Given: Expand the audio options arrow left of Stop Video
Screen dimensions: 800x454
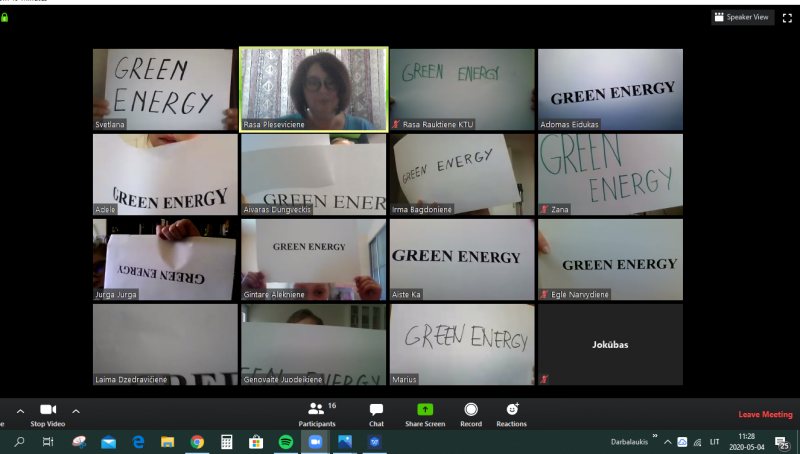Looking at the screenshot, I should coord(20,411).
